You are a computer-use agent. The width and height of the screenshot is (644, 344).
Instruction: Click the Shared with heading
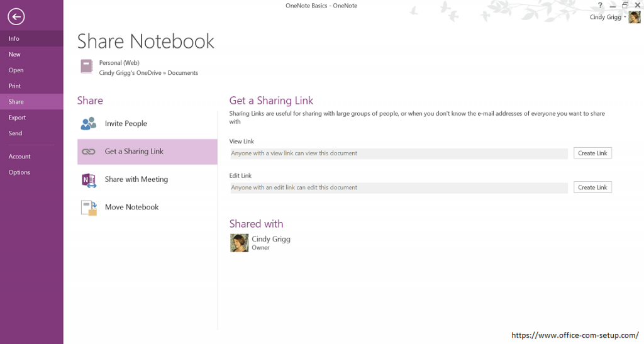coord(257,224)
